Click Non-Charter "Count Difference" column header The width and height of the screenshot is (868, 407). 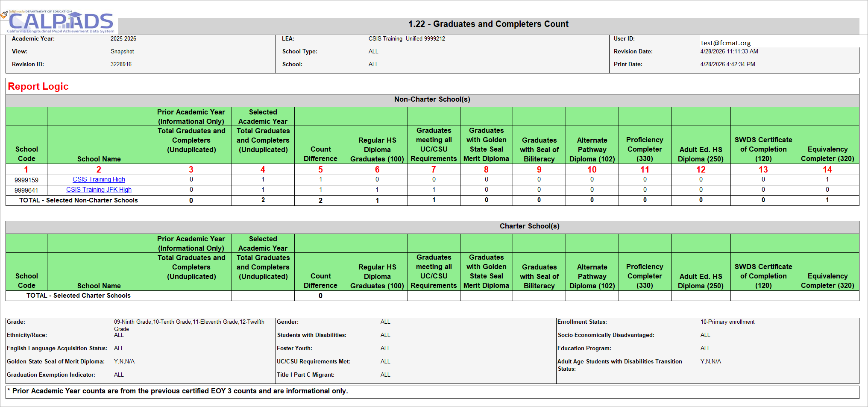click(320, 154)
